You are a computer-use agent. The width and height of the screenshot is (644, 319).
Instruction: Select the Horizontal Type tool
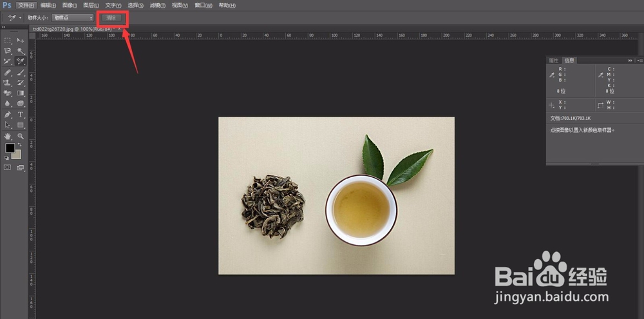tap(20, 114)
